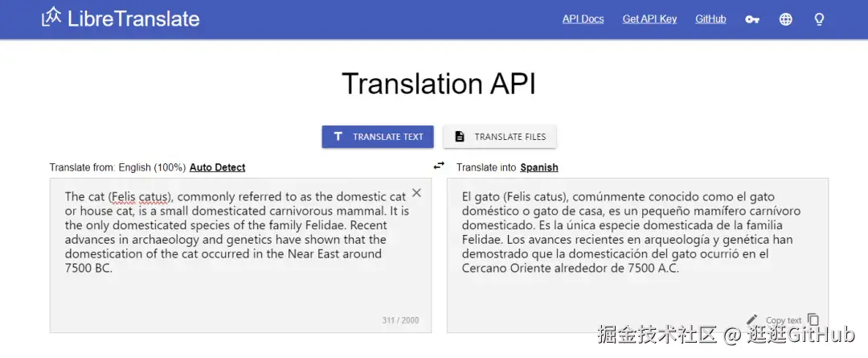Clear the source text with X

pyautogui.click(x=416, y=193)
